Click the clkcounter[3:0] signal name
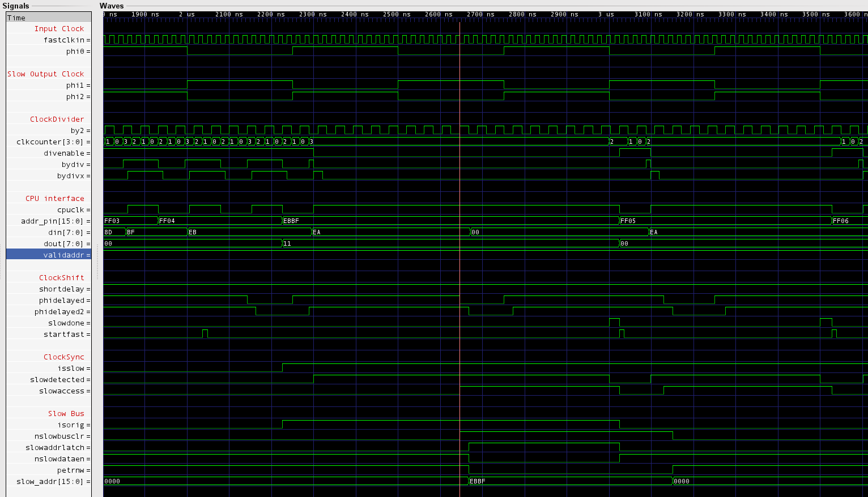This screenshot has height=497, width=868. click(x=50, y=142)
